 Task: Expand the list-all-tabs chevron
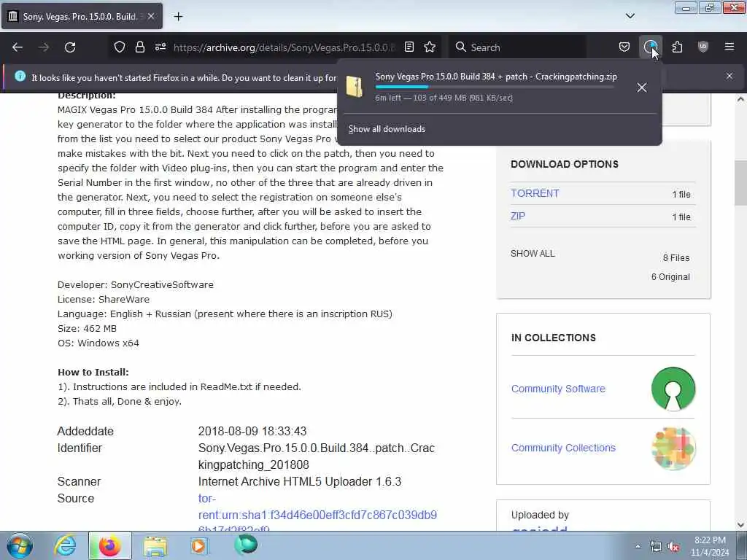pyautogui.click(x=630, y=16)
